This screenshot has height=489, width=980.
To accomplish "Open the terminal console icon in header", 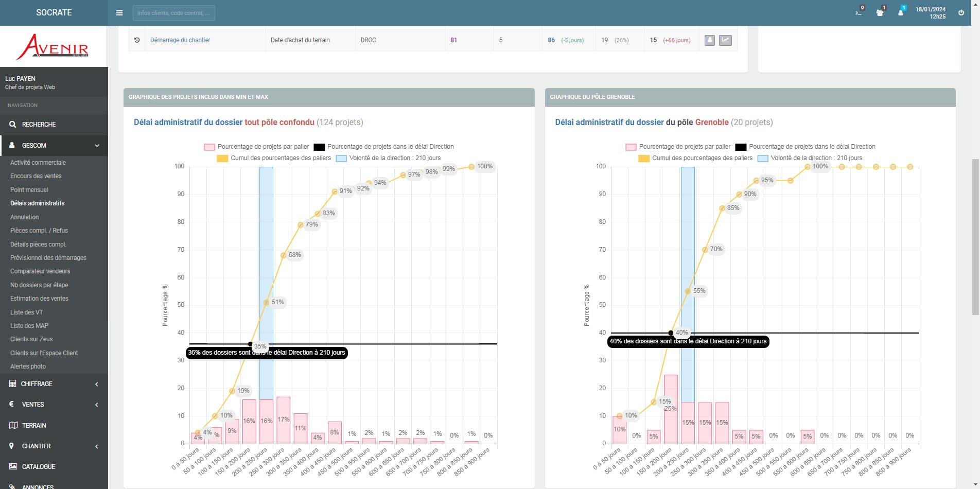I will 859,12.
